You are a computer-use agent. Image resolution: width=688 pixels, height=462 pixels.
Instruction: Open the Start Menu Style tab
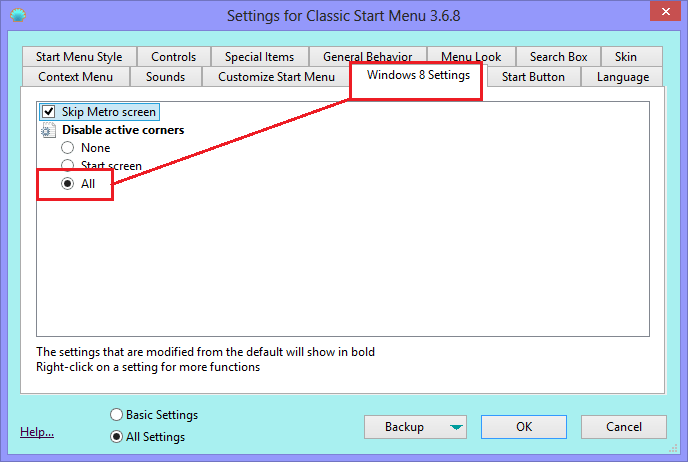pyautogui.click(x=79, y=57)
